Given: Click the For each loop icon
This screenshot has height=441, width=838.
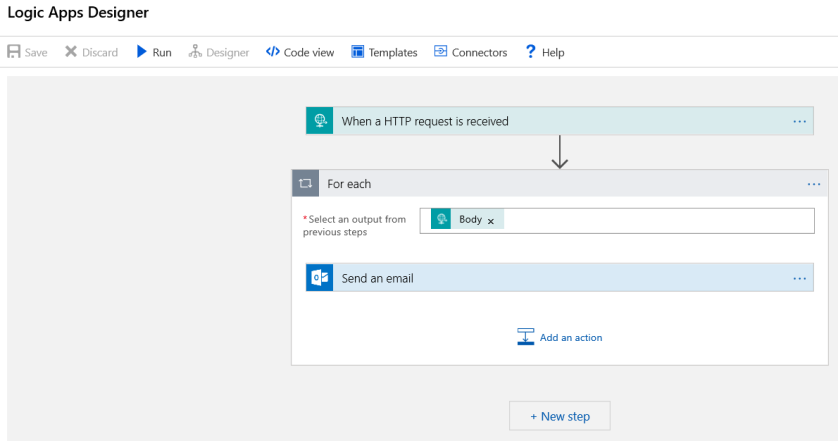Looking at the screenshot, I should pos(306,184).
